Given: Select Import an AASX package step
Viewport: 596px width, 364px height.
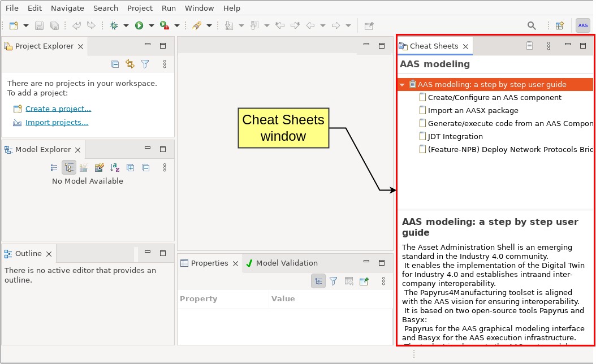Looking at the screenshot, I should click(x=473, y=111).
